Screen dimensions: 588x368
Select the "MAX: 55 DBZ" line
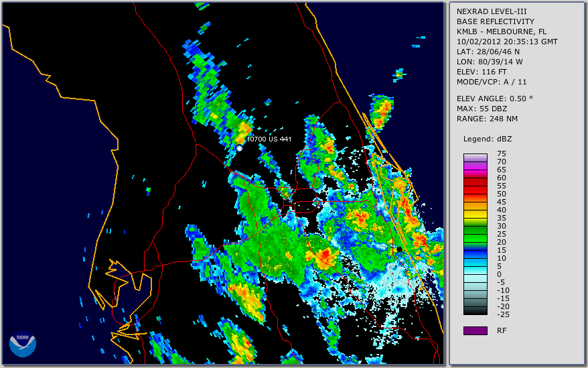[482, 109]
